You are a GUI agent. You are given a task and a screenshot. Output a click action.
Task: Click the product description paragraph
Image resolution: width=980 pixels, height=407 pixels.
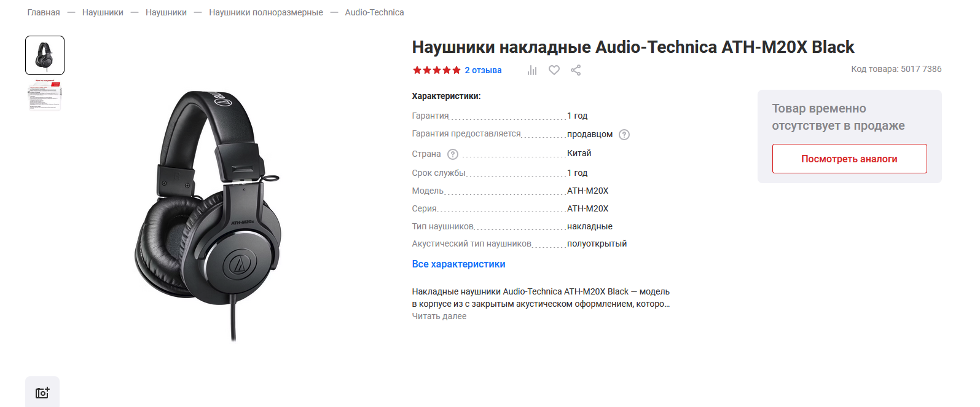(x=541, y=298)
